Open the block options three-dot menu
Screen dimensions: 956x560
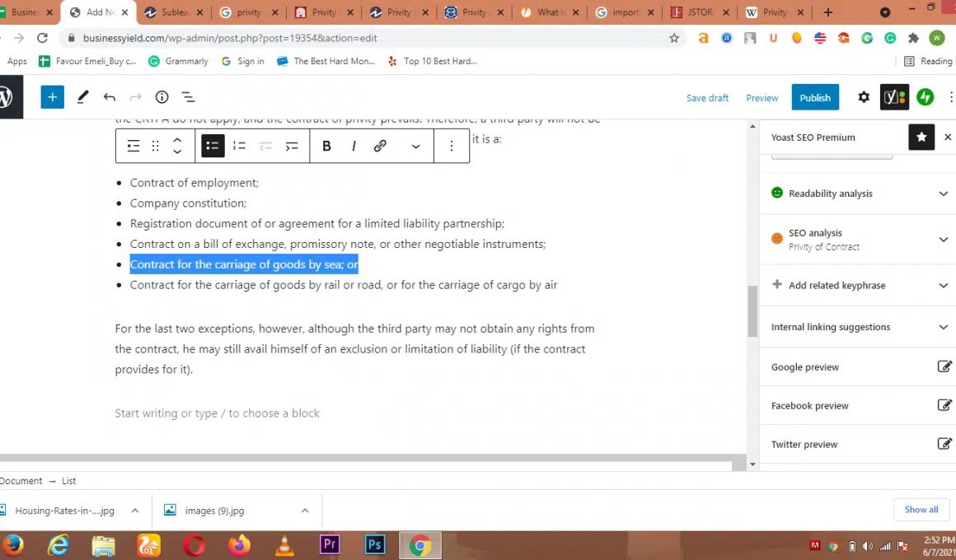452,146
